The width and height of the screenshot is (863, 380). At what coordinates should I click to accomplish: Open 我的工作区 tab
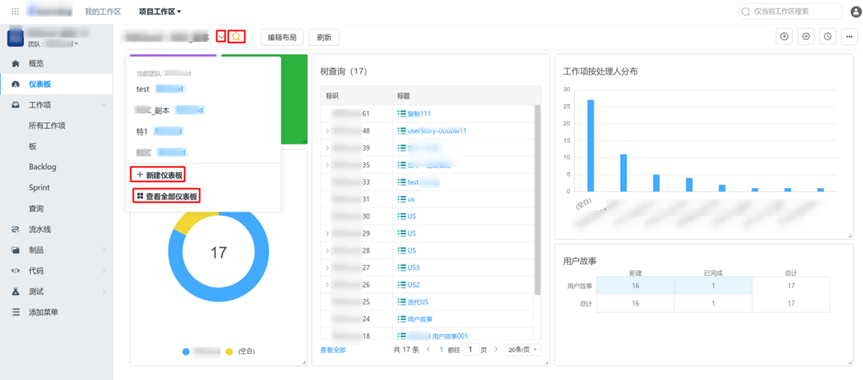coord(103,11)
